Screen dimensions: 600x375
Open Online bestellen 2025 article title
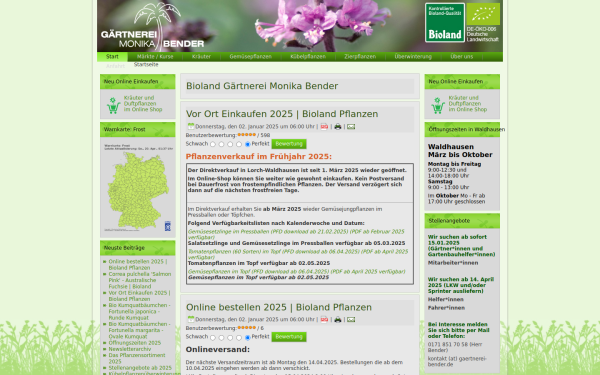(x=279, y=307)
